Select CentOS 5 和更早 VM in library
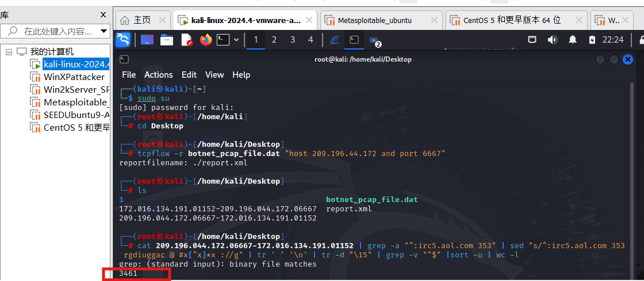 tap(76, 127)
